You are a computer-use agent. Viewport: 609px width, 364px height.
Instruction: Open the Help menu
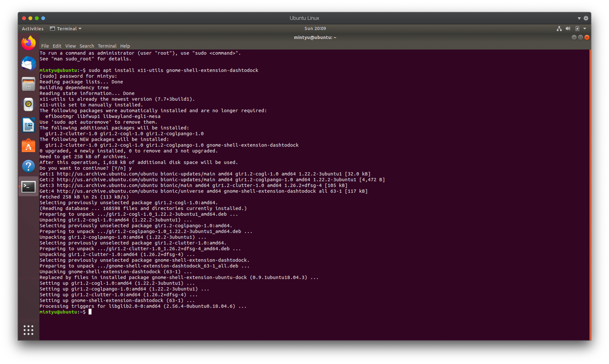pyautogui.click(x=125, y=46)
